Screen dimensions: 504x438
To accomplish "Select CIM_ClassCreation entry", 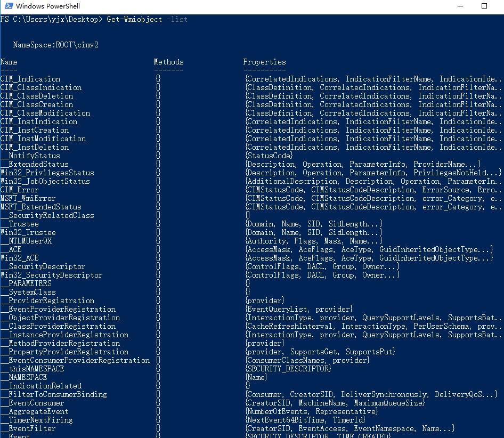I will 37,104.
